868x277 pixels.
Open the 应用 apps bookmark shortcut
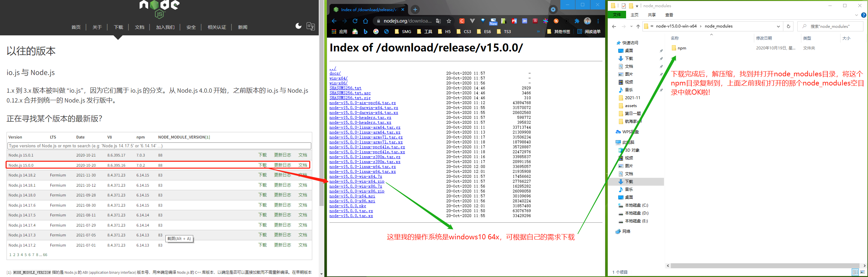point(339,31)
